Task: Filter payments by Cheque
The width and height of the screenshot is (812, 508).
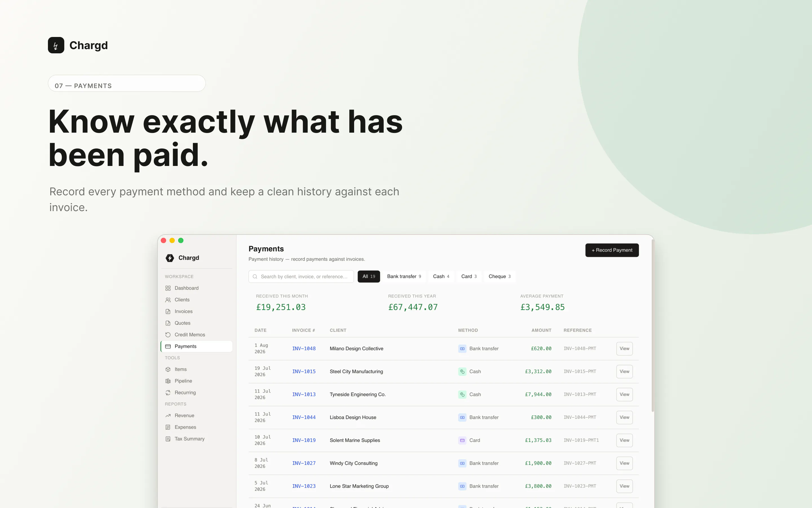Action: tap(500, 277)
